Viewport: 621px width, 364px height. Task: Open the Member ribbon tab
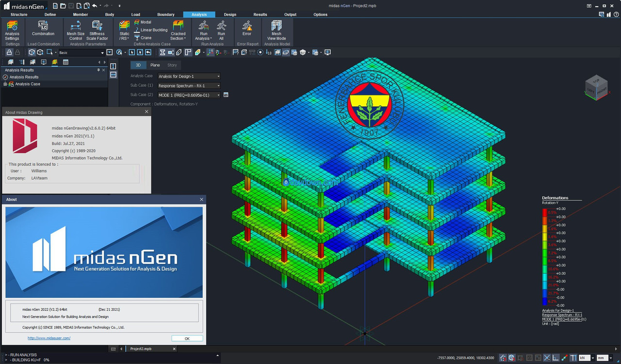(x=81, y=15)
